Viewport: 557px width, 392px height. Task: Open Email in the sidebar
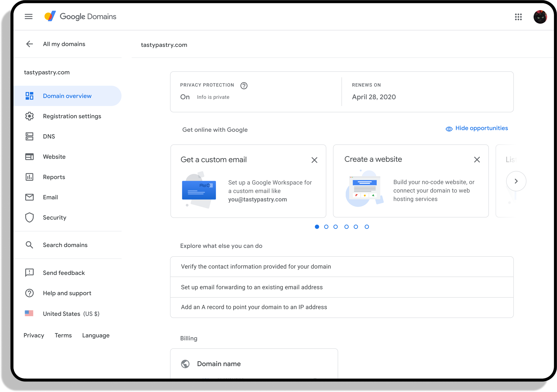coord(67,197)
